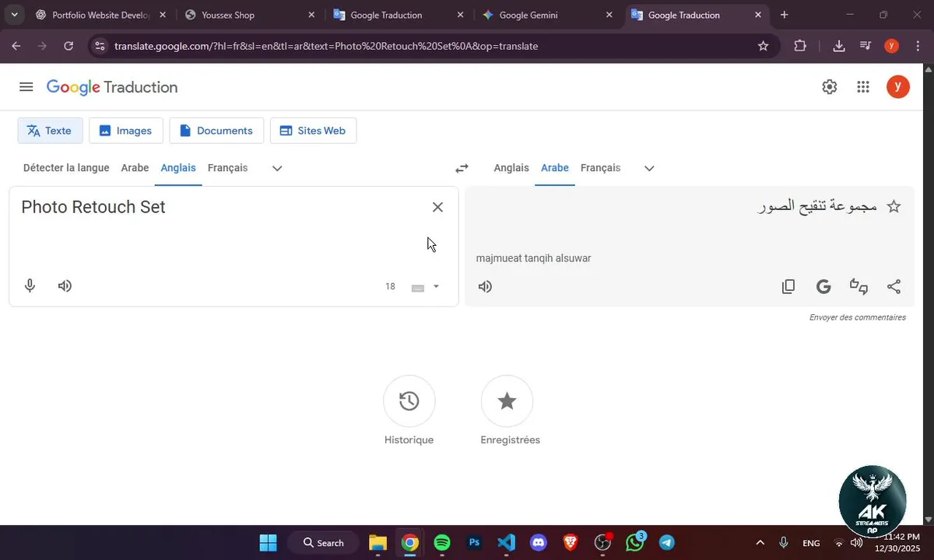This screenshot has width=934, height=560.
Task: Share the translation
Action: tap(894, 286)
